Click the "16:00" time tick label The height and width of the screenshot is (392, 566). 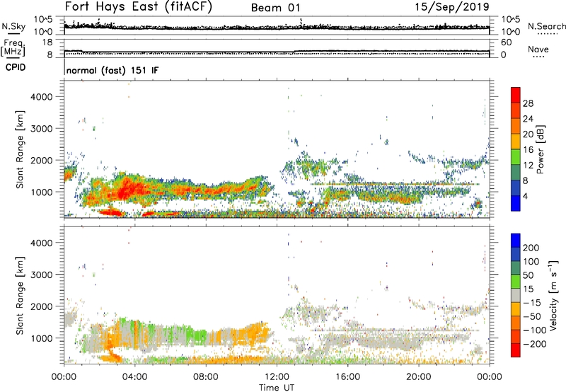click(x=347, y=377)
